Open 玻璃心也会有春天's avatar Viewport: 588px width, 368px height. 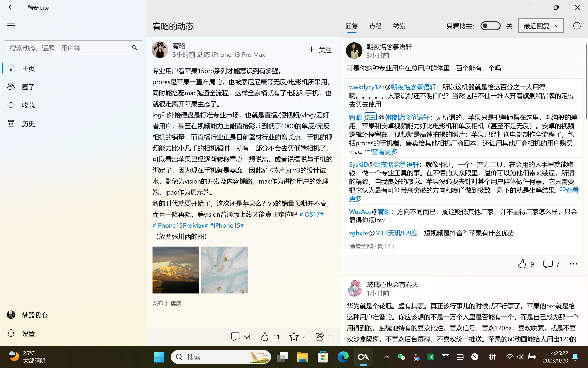(x=354, y=288)
